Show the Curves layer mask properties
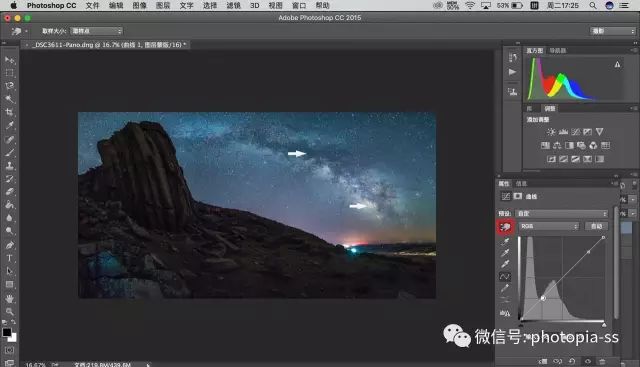The height and width of the screenshot is (367, 640). [518, 196]
